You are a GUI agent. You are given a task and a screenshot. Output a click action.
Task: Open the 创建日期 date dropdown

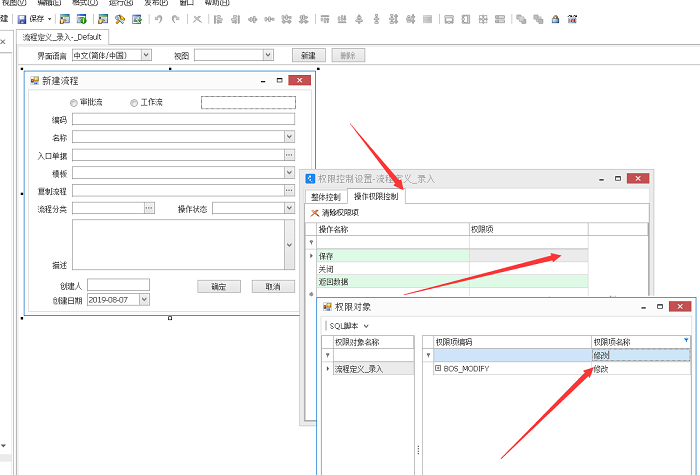pos(143,299)
